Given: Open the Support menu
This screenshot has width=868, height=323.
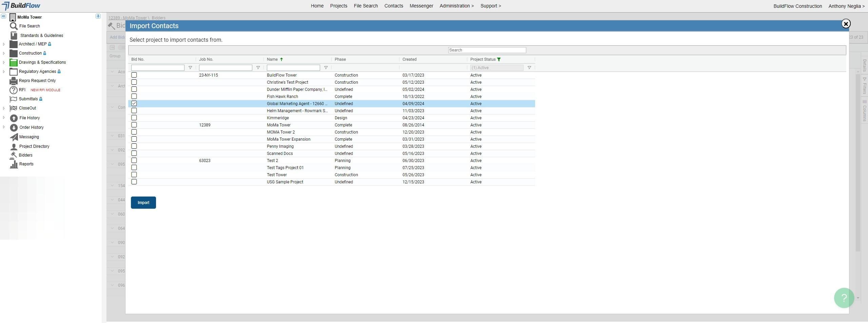Looking at the screenshot, I should click(491, 6).
